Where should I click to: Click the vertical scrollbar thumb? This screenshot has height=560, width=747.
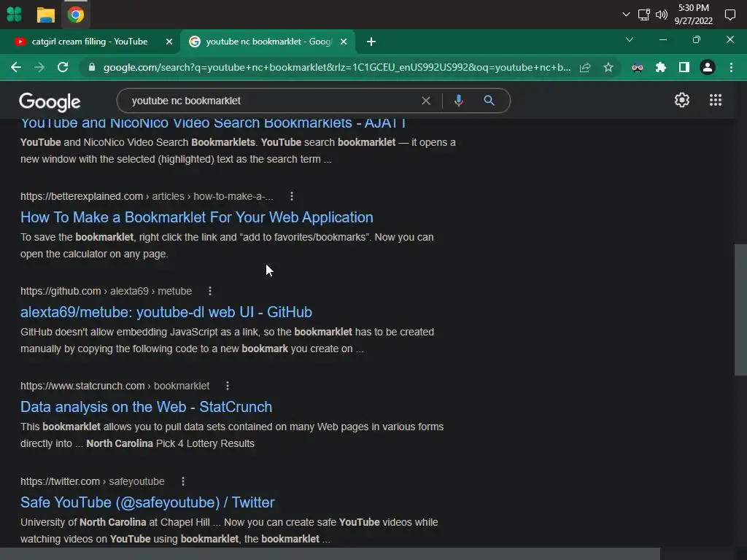pos(740,309)
